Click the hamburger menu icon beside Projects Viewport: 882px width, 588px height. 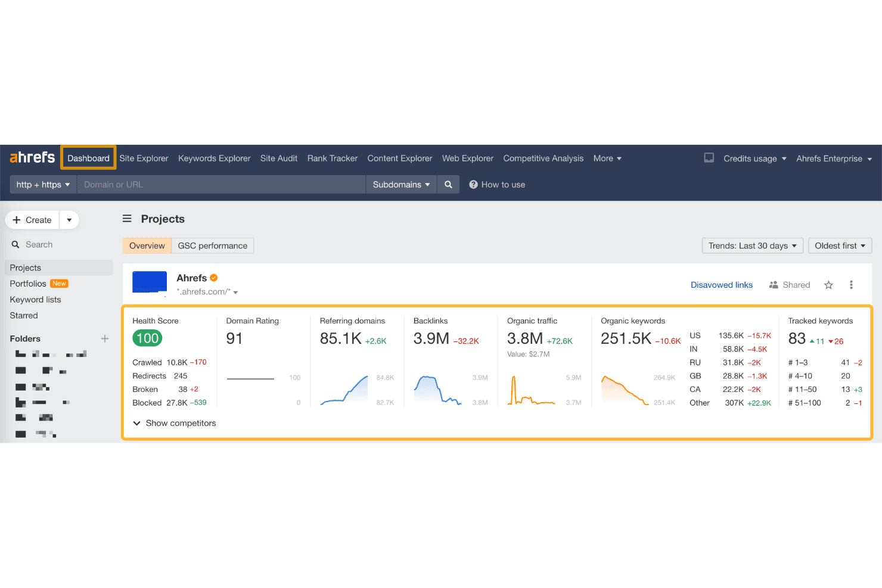(127, 219)
